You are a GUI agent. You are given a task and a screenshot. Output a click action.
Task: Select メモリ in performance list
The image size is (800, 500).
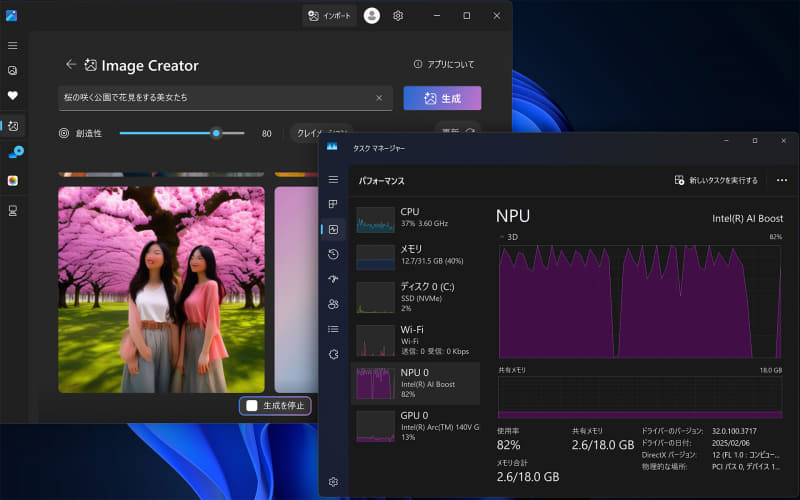tap(415, 256)
